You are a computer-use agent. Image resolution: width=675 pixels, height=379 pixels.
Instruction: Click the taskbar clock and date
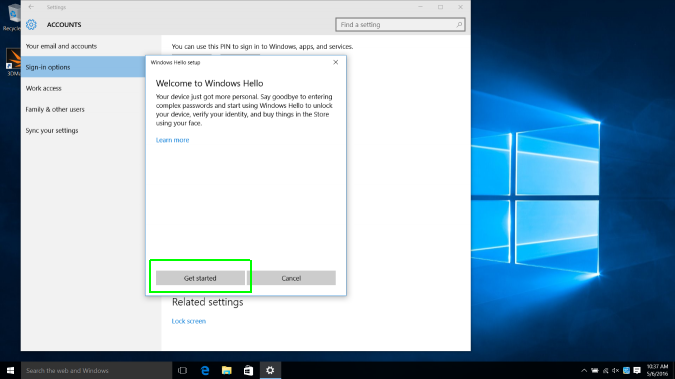pyautogui.click(x=657, y=370)
